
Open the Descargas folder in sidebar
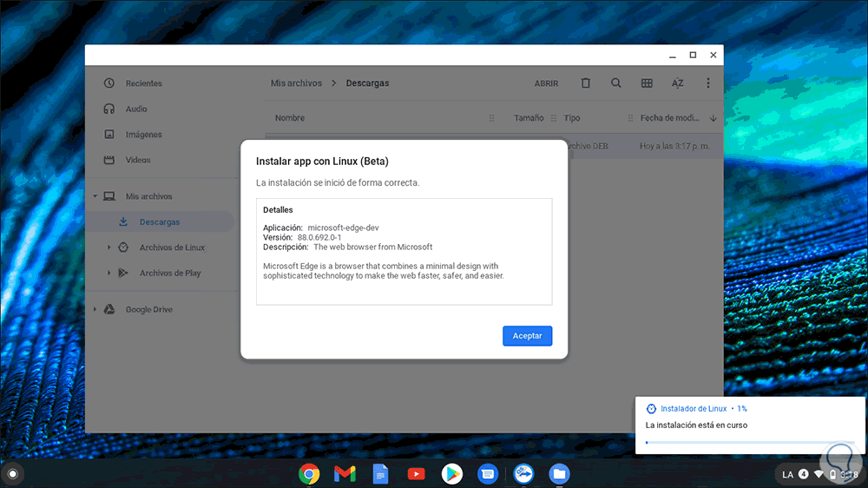[160, 221]
